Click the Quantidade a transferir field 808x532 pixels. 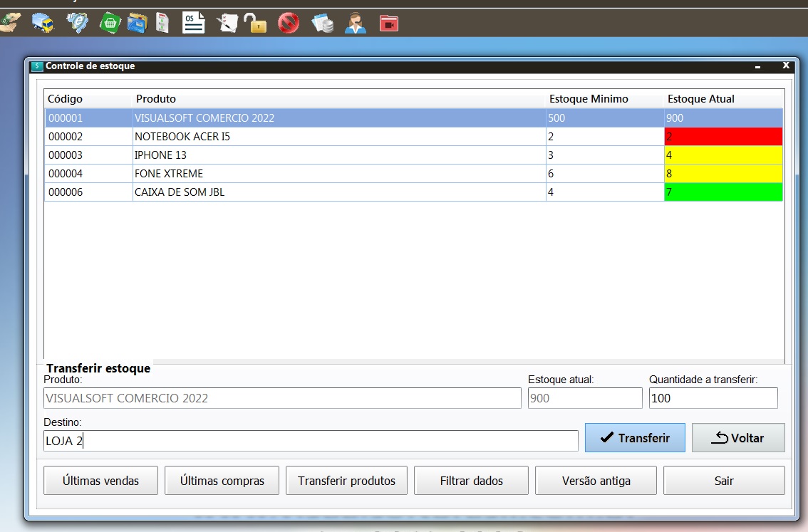click(x=713, y=398)
